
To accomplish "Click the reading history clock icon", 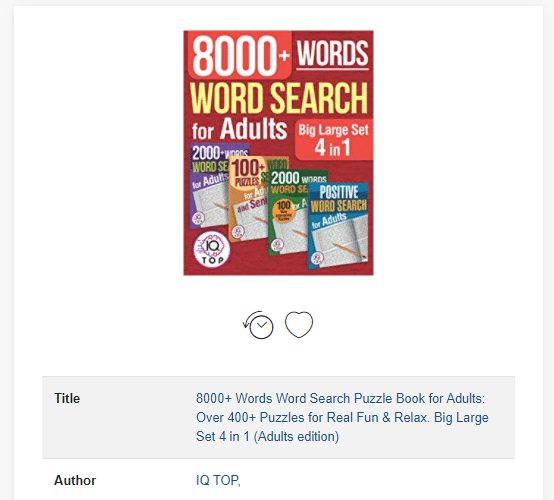I will point(259,325).
